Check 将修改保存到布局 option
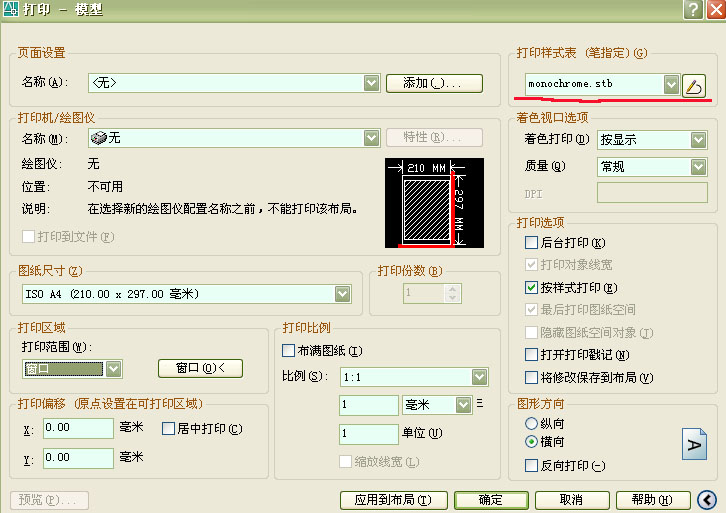Image resolution: width=726 pixels, height=513 pixels. point(531,377)
